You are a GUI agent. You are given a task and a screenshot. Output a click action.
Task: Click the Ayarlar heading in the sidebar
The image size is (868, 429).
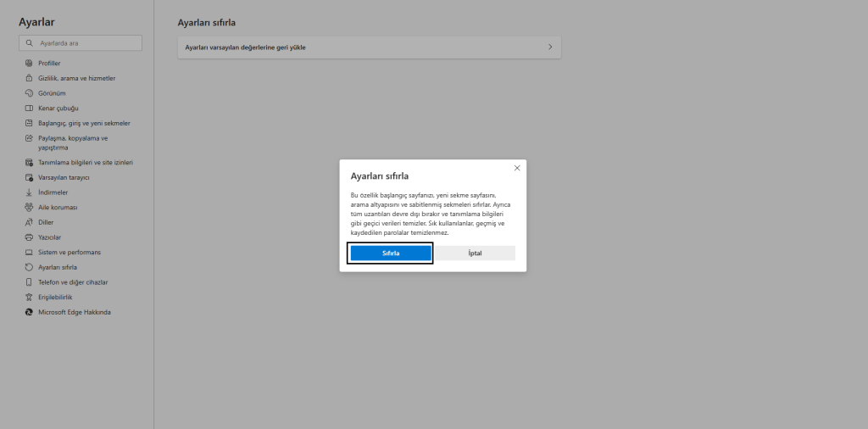(36, 22)
